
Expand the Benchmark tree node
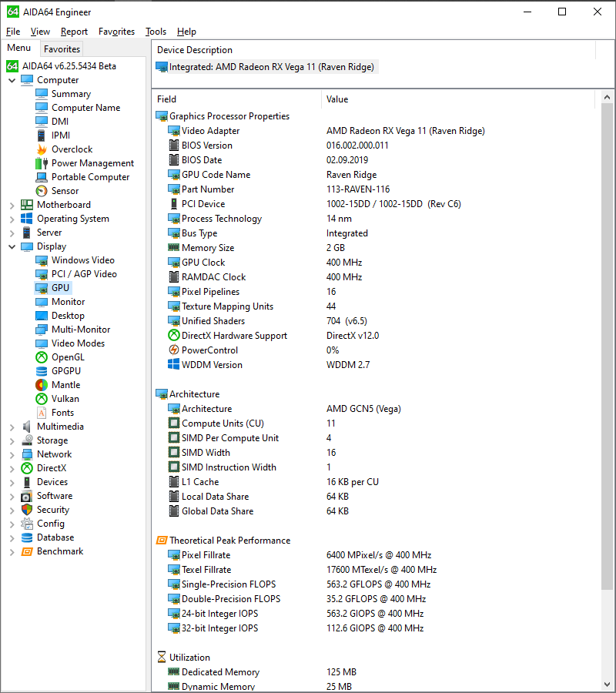tap(12, 552)
